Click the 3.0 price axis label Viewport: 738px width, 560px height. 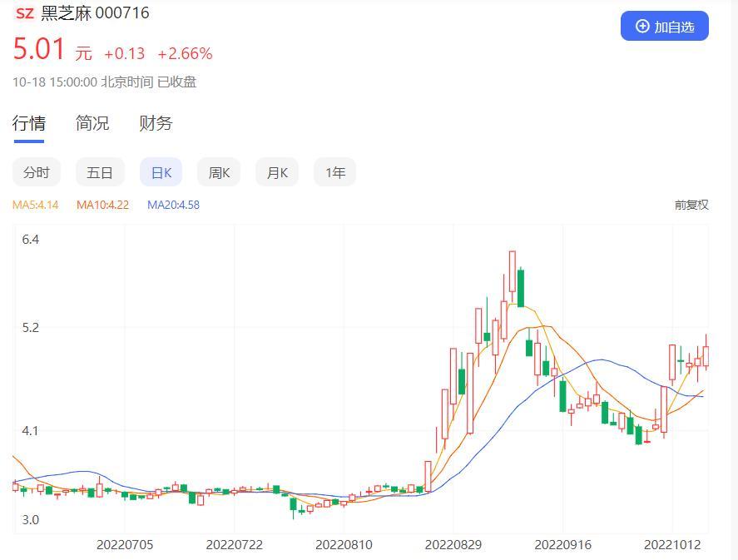31,520
